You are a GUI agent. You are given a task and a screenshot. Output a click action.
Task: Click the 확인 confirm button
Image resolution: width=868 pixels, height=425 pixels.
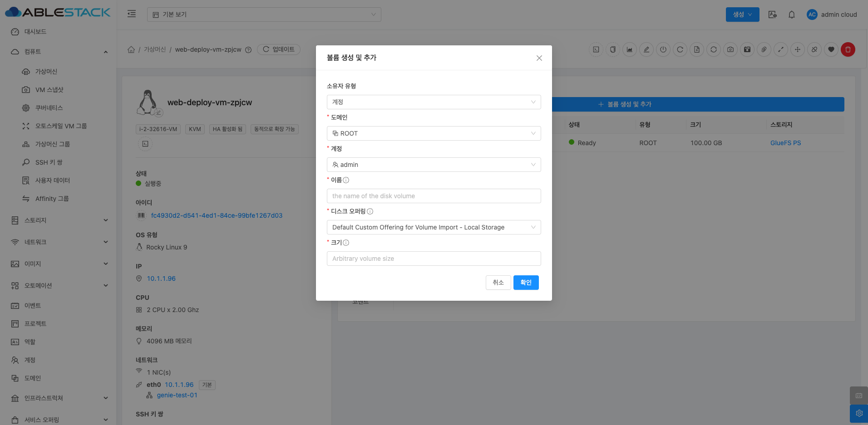pyautogui.click(x=526, y=283)
